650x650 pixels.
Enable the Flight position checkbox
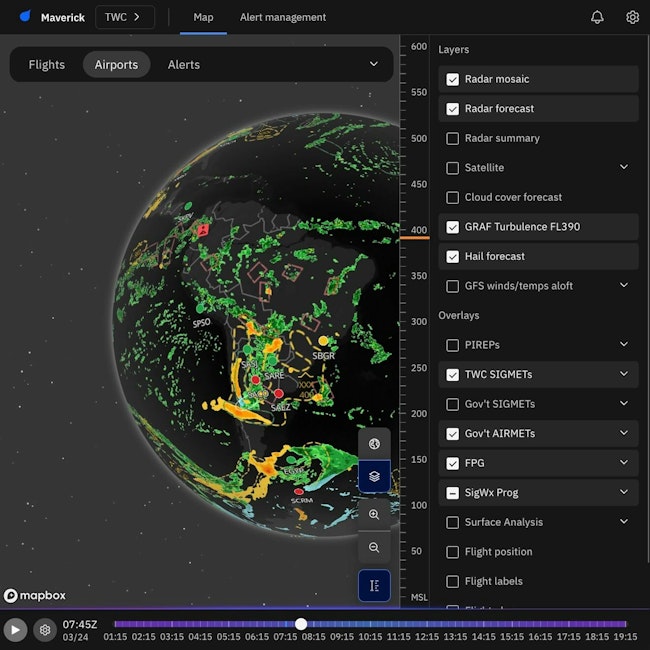click(x=452, y=552)
